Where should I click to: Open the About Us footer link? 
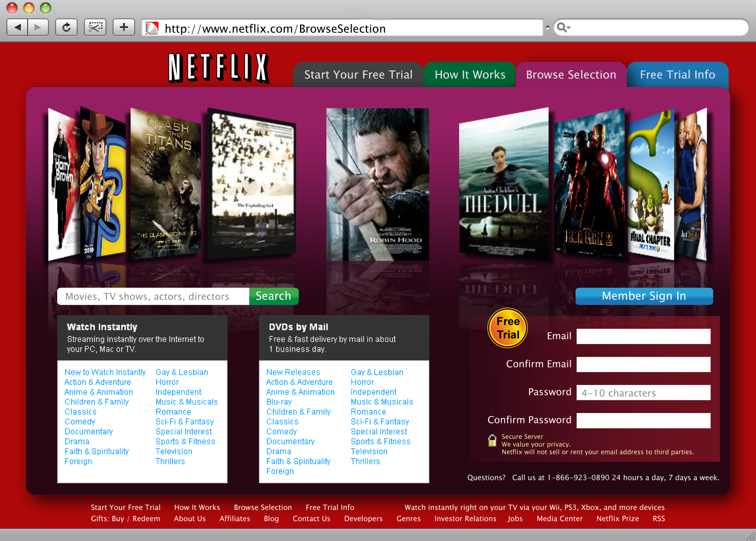click(x=190, y=519)
